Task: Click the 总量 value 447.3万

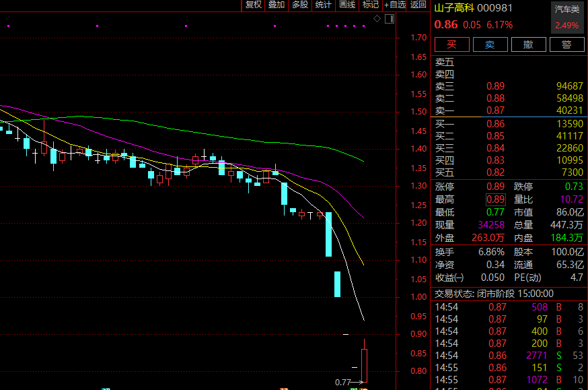Action: (x=566, y=225)
